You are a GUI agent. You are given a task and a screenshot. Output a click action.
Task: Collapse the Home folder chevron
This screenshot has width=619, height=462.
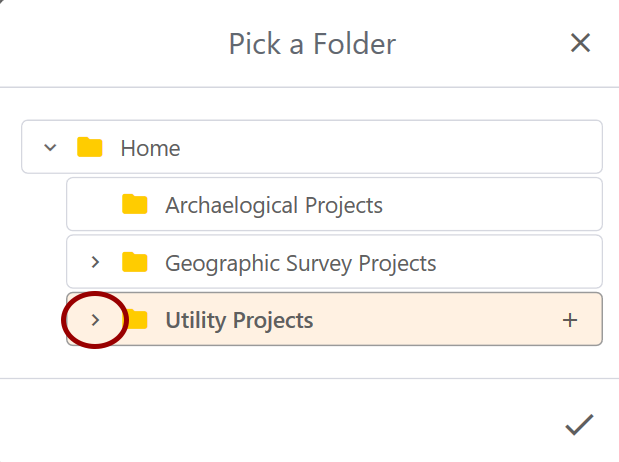coord(50,148)
